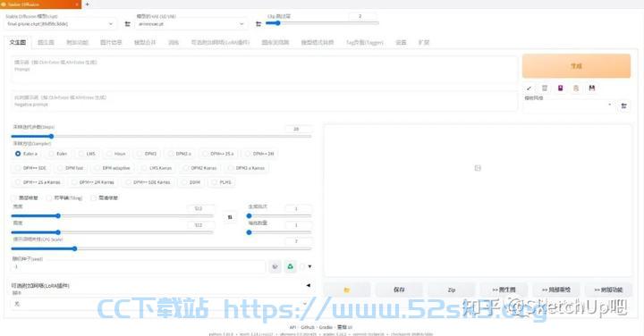Apply selected style with the clipboard icon
This screenshot has width=644, height=336.
576,88
